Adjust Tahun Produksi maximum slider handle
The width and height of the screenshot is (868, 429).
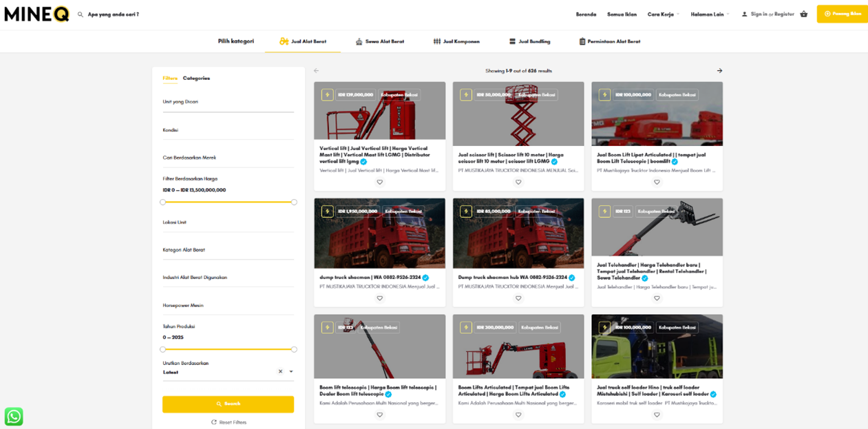[x=294, y=349]
